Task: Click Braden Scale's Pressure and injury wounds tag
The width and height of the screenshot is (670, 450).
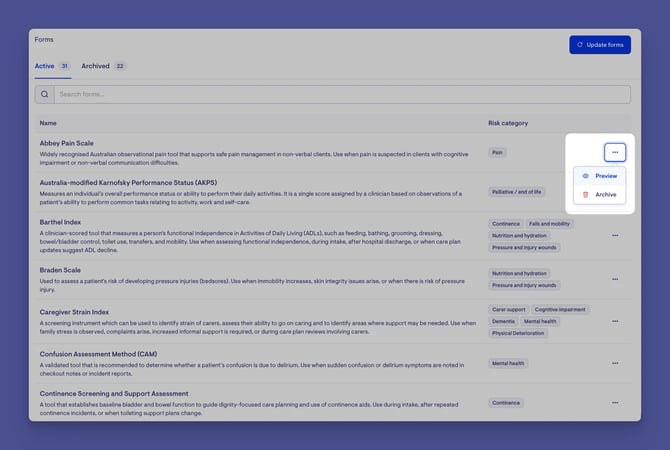Action: 524,285
